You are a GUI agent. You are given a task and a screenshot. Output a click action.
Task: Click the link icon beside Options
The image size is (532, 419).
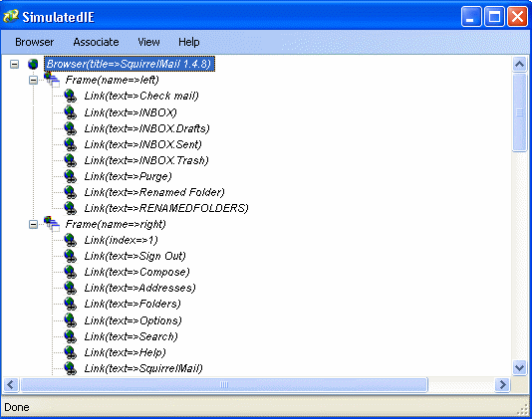click(x=70, y=320)
